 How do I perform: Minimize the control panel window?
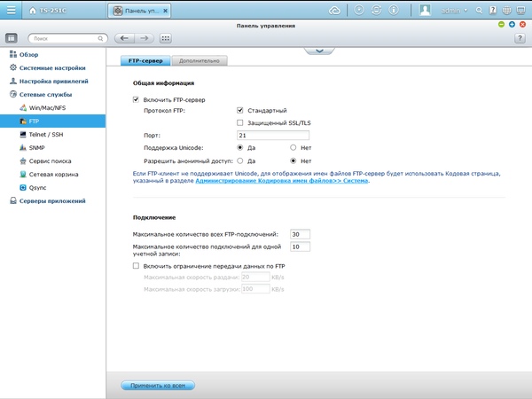point(501,25)
